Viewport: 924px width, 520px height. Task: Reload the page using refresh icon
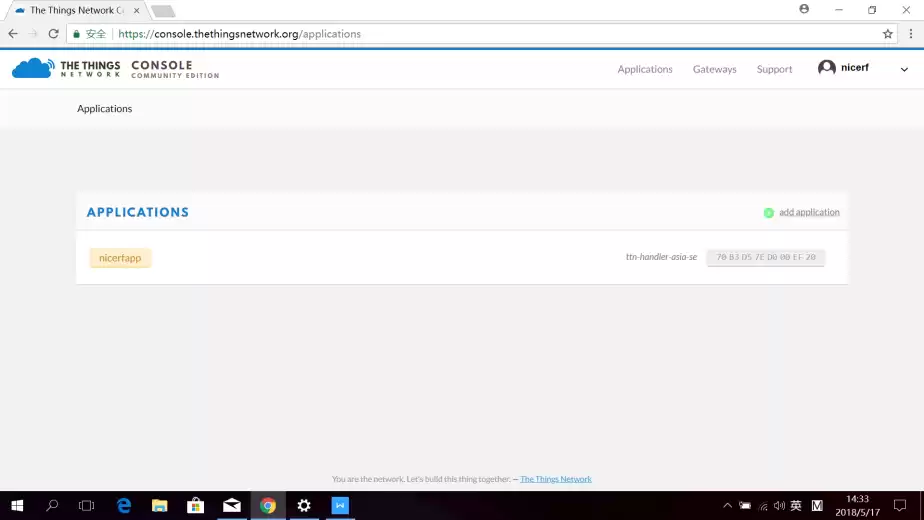click(x=54, y=33)
